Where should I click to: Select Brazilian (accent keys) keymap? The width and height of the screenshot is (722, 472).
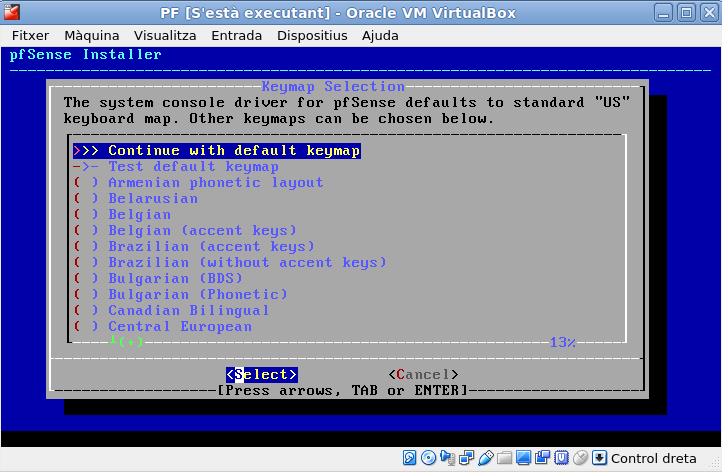pos(194,246)
